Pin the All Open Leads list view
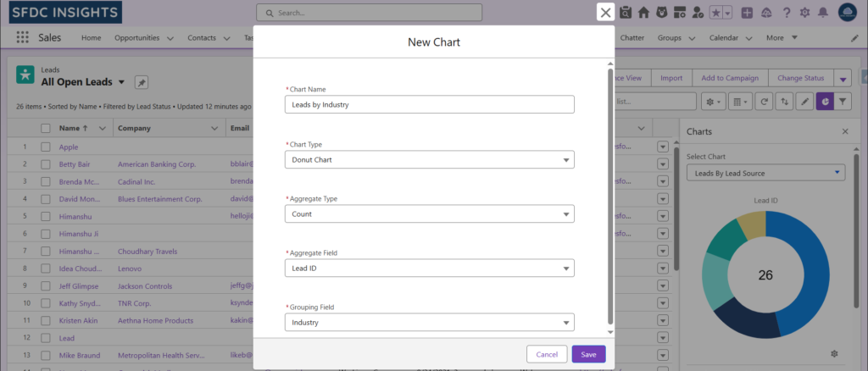Viewport: 868px width, 371px height. pyautogui.click(x=142, y=82)
